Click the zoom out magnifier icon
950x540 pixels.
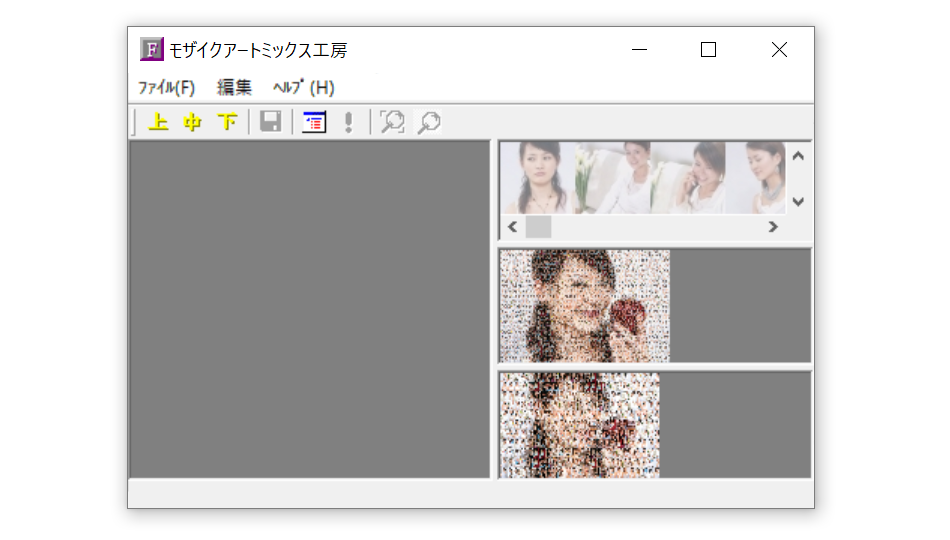(429, 122)
